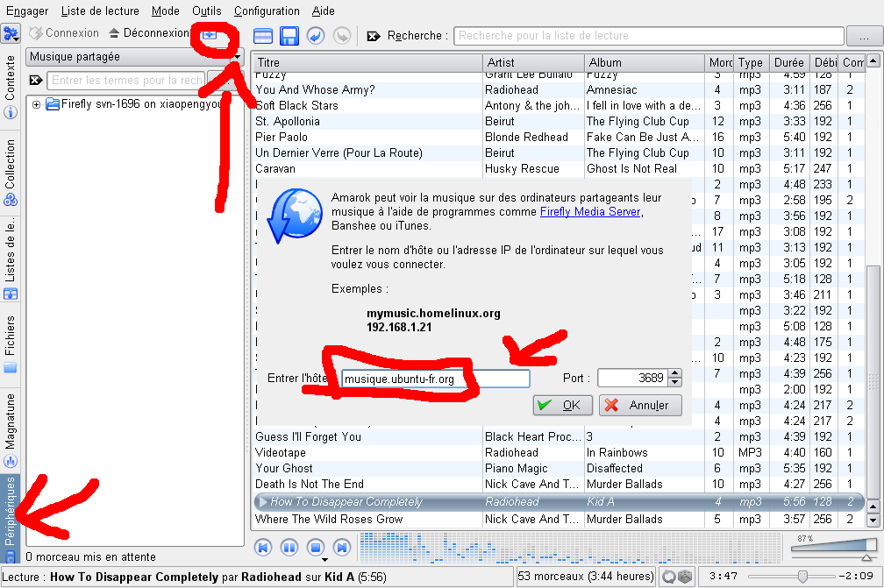Pause the current playback

click(289, 548)
